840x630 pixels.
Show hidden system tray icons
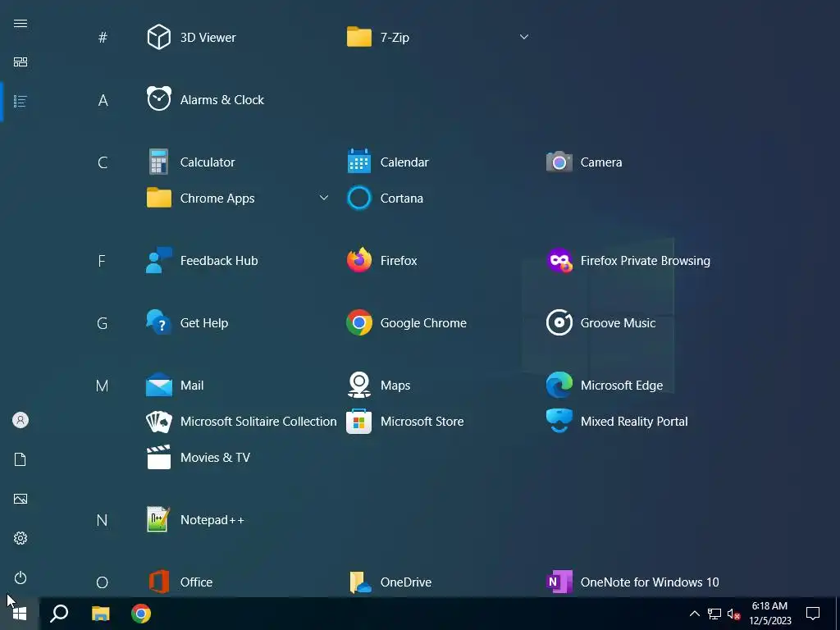(x=694, y=614)
